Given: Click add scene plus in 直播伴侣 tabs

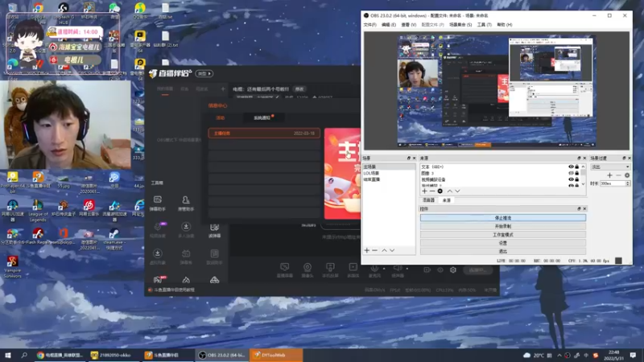Looking at the screenshot, I should point(223,88).
